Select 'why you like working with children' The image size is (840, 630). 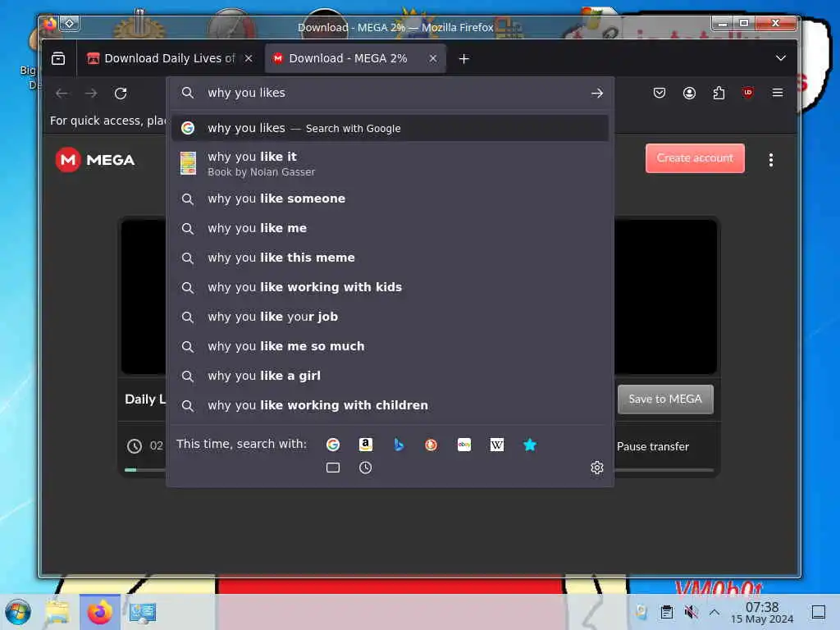pos(390,405)
